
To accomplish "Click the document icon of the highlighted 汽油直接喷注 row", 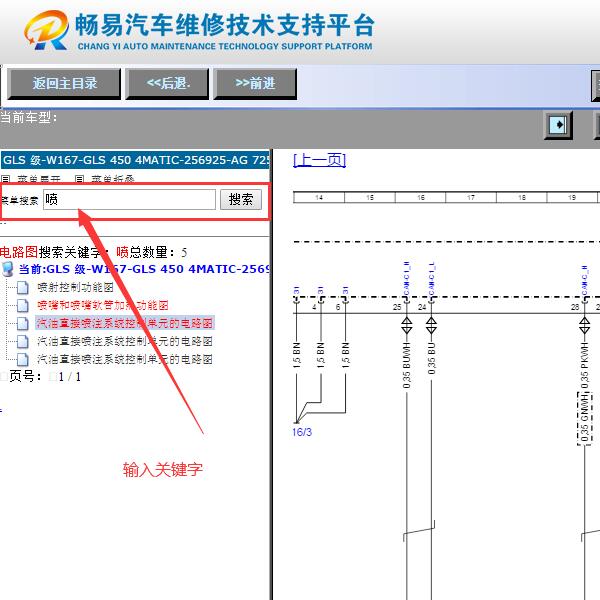I will click(23, 323).
